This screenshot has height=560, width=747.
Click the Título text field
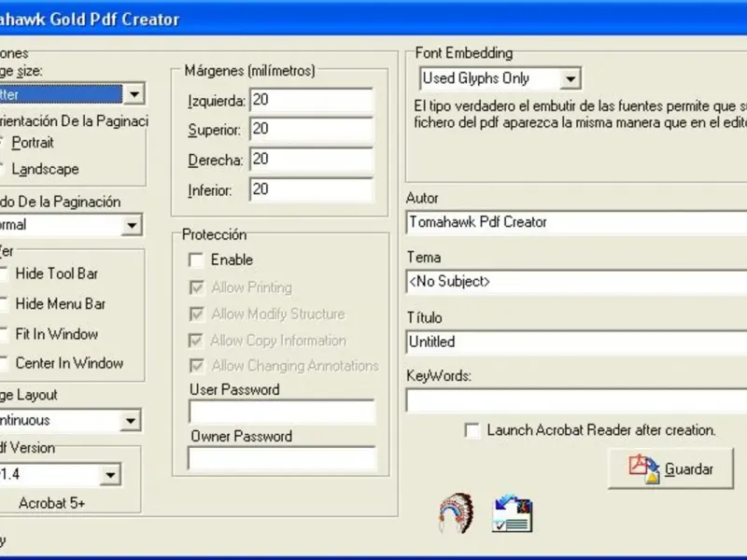(x=576, y=342)
